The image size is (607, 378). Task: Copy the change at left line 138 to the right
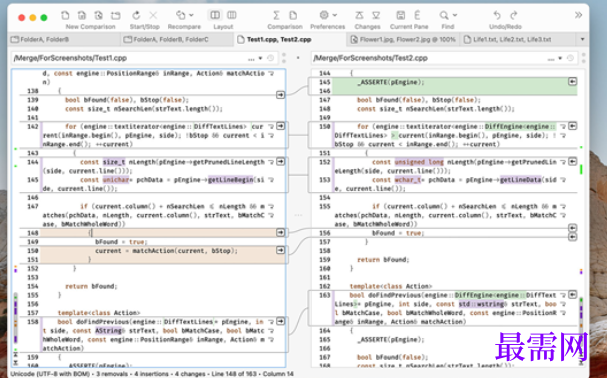pos(280,95)
